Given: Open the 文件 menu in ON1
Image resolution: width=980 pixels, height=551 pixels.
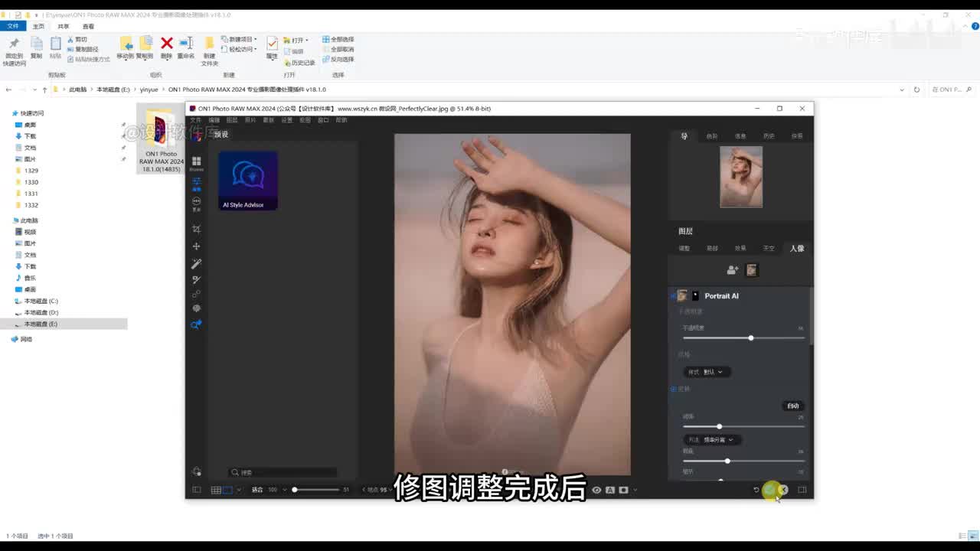Looking at the screenshot, I should click(195, 120).
